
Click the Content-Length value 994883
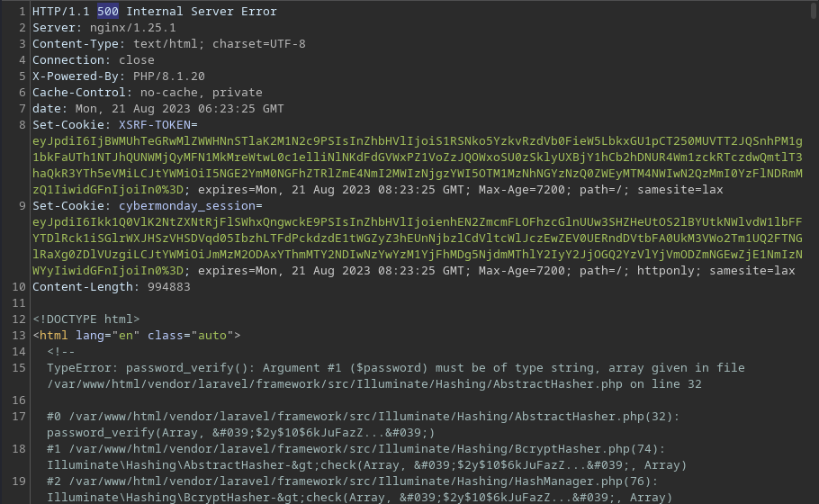click(x=168, y=287)
